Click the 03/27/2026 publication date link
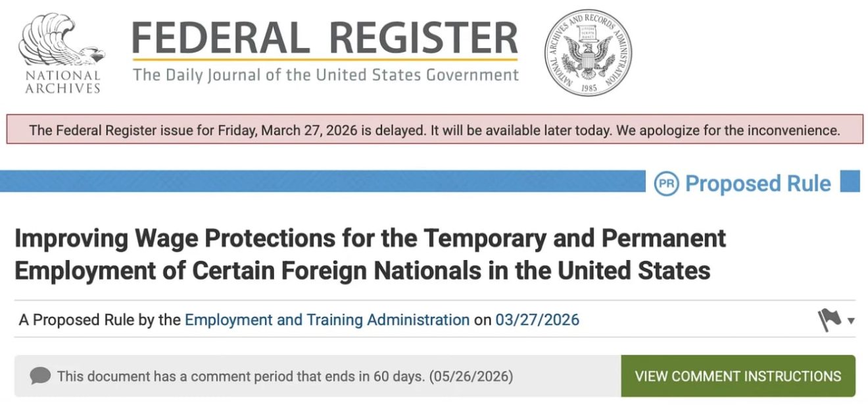This screenshot has height=418, width=868. point(537,319)
